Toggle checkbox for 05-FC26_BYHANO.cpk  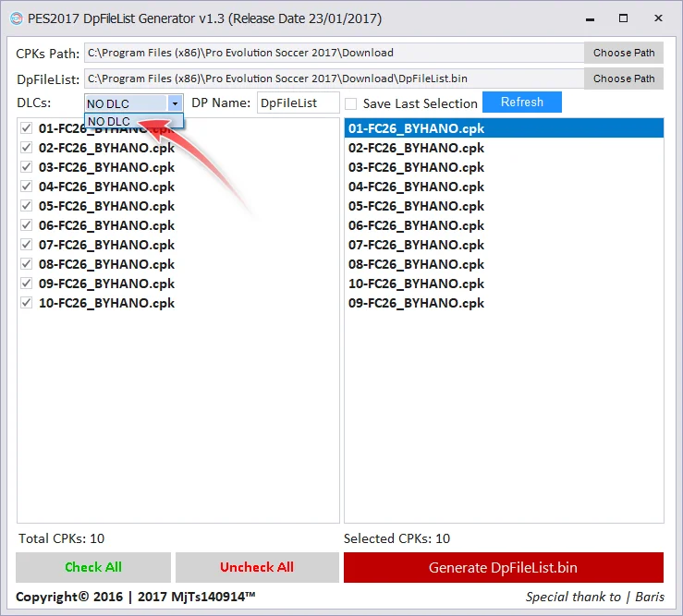27,206
